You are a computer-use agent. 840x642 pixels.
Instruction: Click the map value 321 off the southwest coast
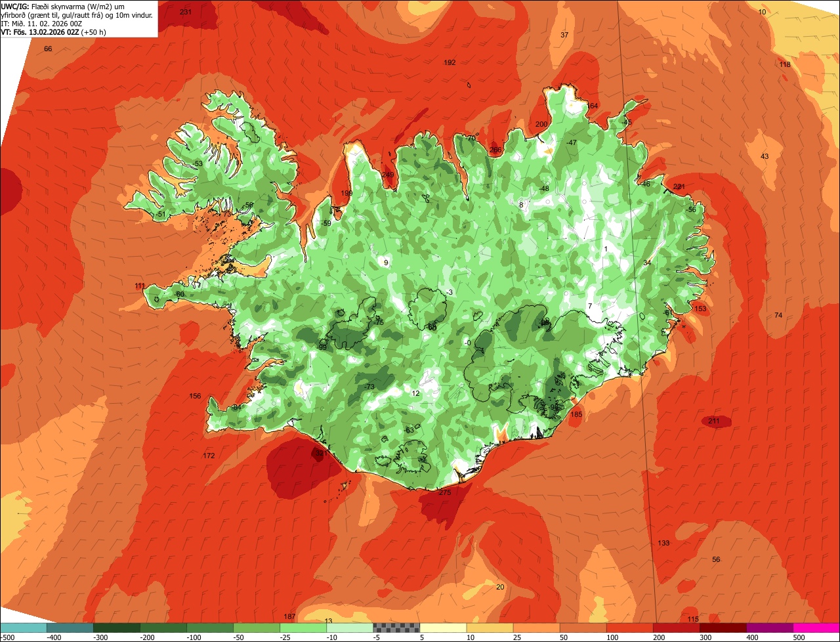(321, 453)
